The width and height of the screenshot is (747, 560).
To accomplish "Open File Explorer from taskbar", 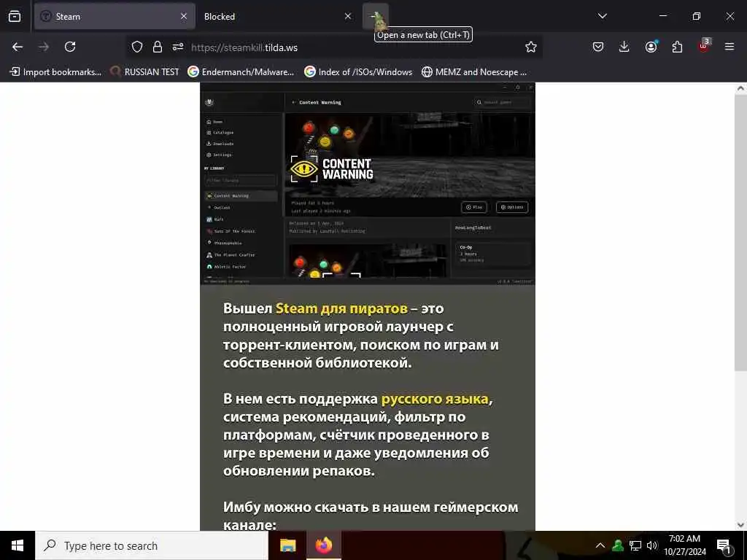I will [x=287, y=545].
